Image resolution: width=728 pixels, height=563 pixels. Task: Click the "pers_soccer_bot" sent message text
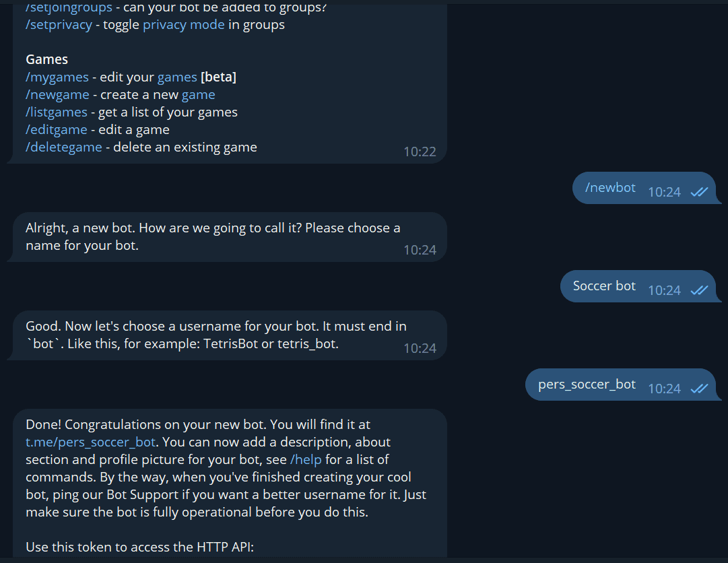pyautogui.click(x=587, y=385)
